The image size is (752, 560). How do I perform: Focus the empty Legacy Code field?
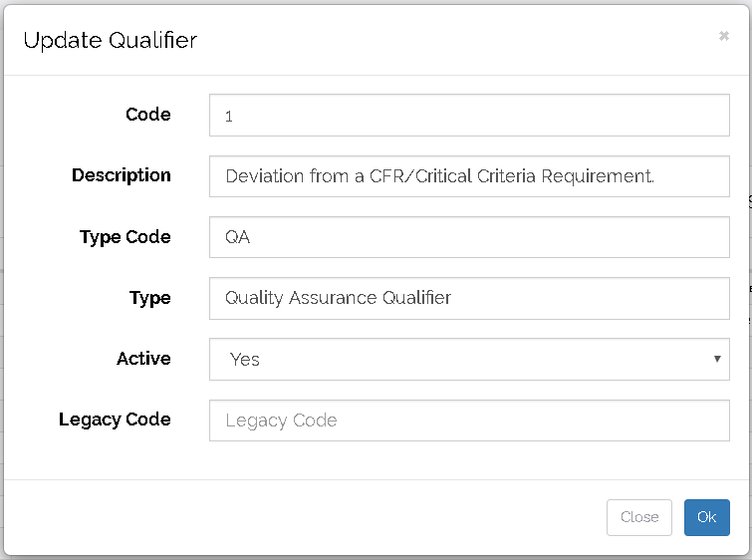pyautogui.click(x=469, y=420)
